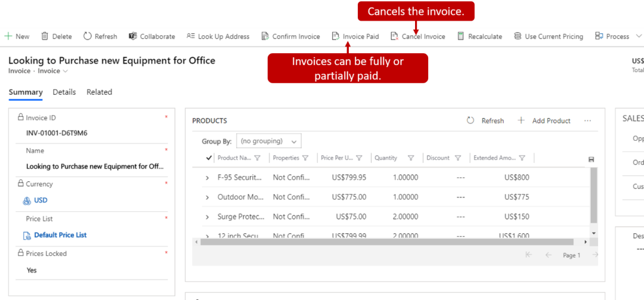This screenshot has height=300, width=644.
Task: Expand the F-95 Security product row
Action: [208, 178]
